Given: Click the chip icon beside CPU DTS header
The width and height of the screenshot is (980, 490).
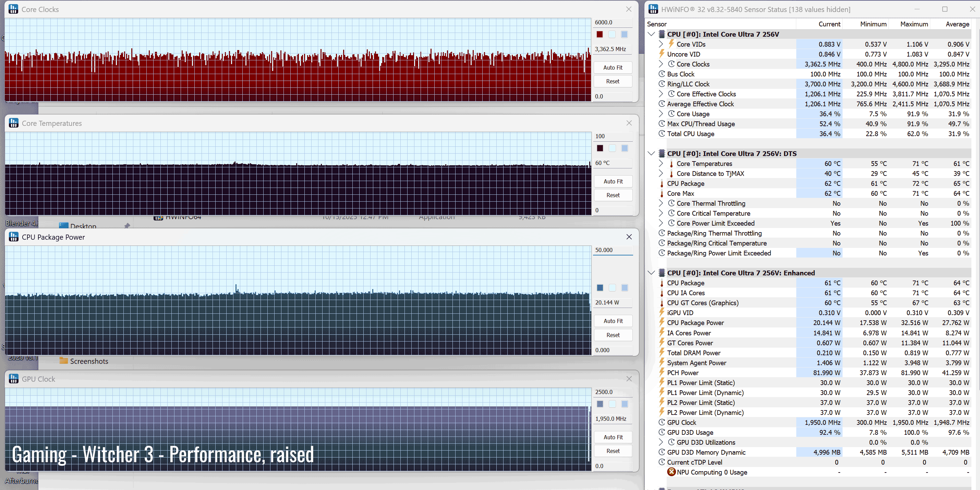Looking at the screenshot, I should pos(662,154).
